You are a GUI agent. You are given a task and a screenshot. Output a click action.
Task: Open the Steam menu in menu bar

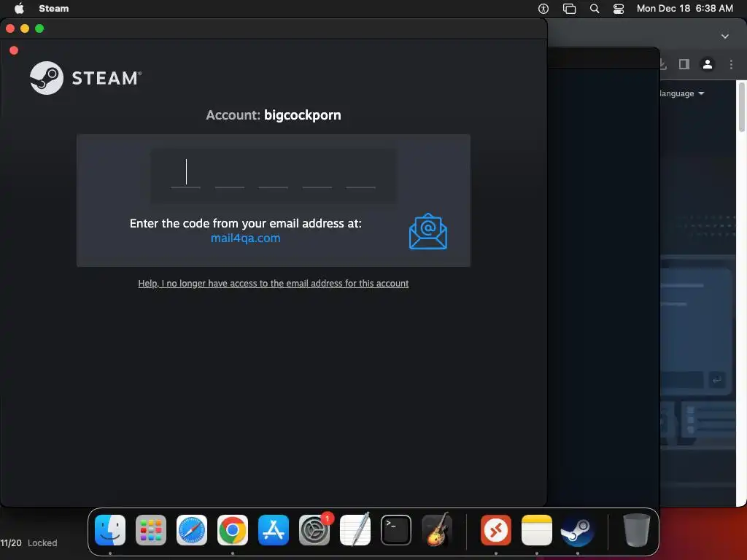54,9
